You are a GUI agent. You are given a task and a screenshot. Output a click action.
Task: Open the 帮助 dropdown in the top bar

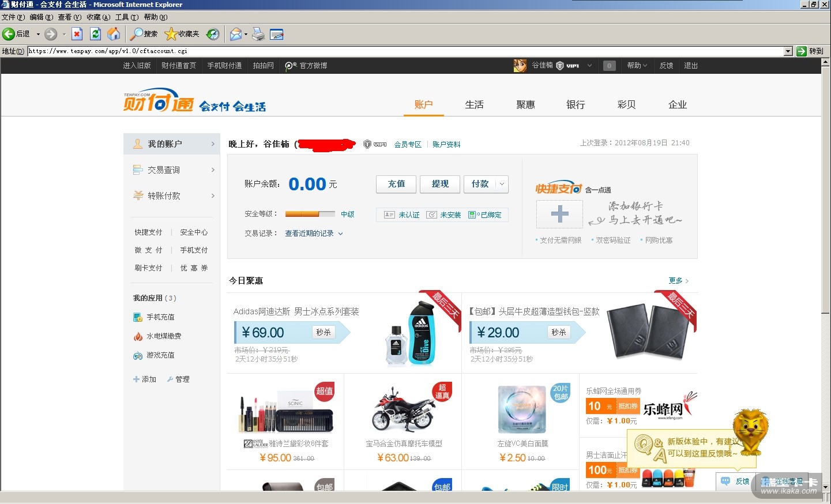coord(637,66)
